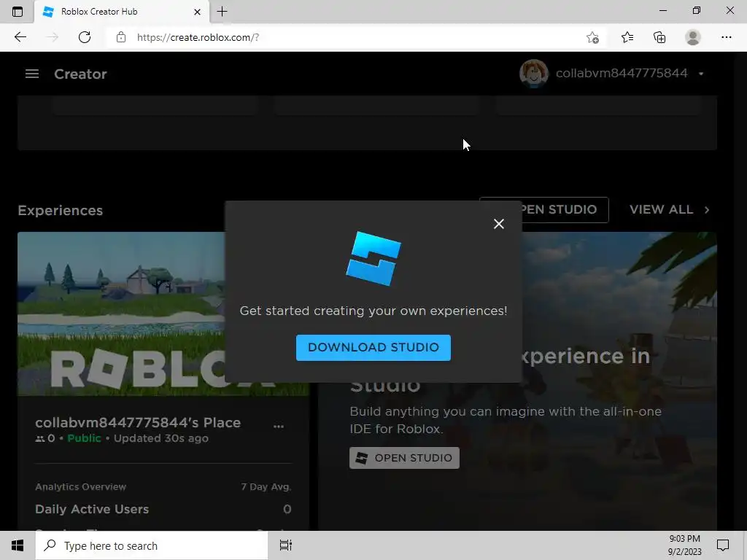
Task: Expand the View All chevron arrow
Action: point(707,209)
